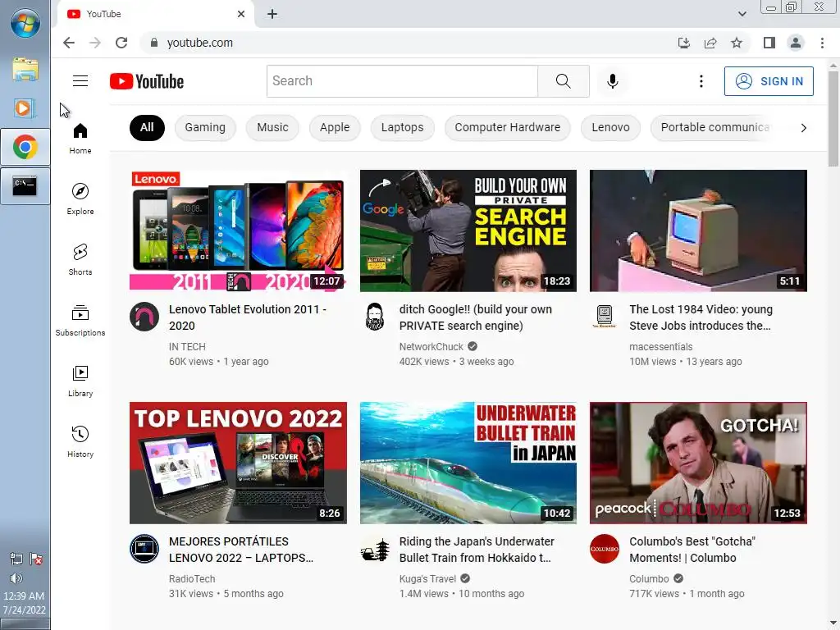Click the YouTube logo
The height and width of the screenshot is (630, 840).
point(147,81)
